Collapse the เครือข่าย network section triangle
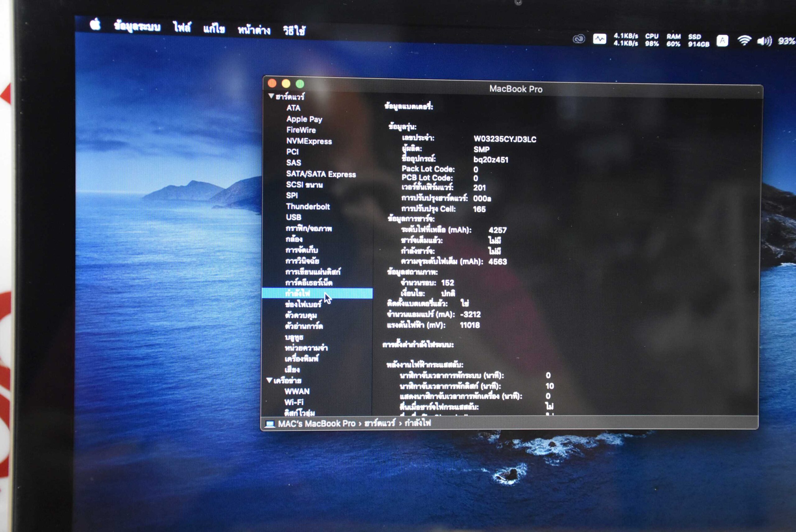Viewport: 796px width, 532px height. pos(269,380)
